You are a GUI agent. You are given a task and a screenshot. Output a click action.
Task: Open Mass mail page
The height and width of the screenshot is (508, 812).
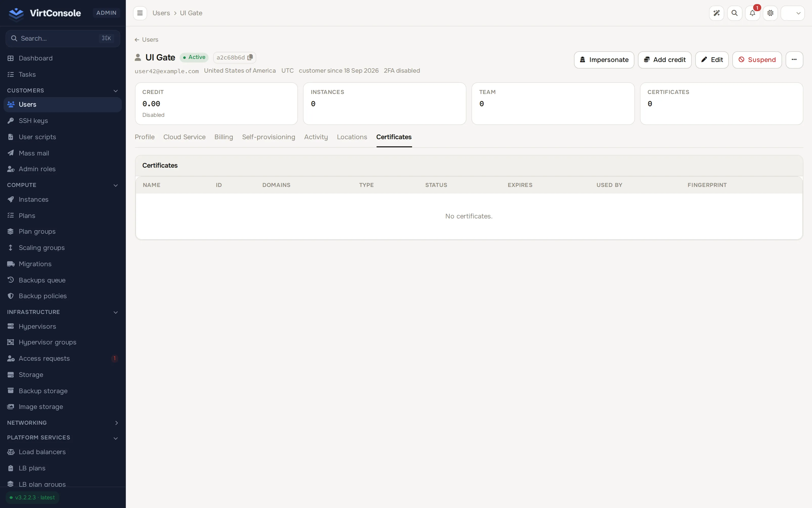(x=63, y=153)
